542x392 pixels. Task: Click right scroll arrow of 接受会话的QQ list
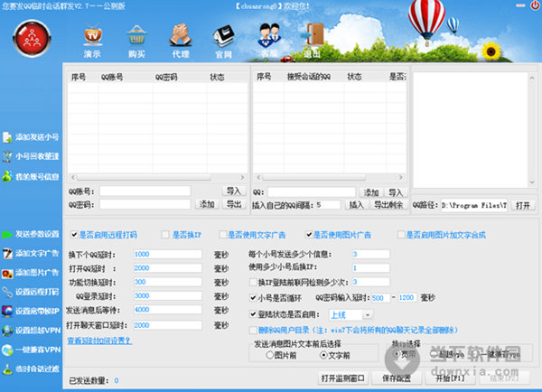pos(400,177)
